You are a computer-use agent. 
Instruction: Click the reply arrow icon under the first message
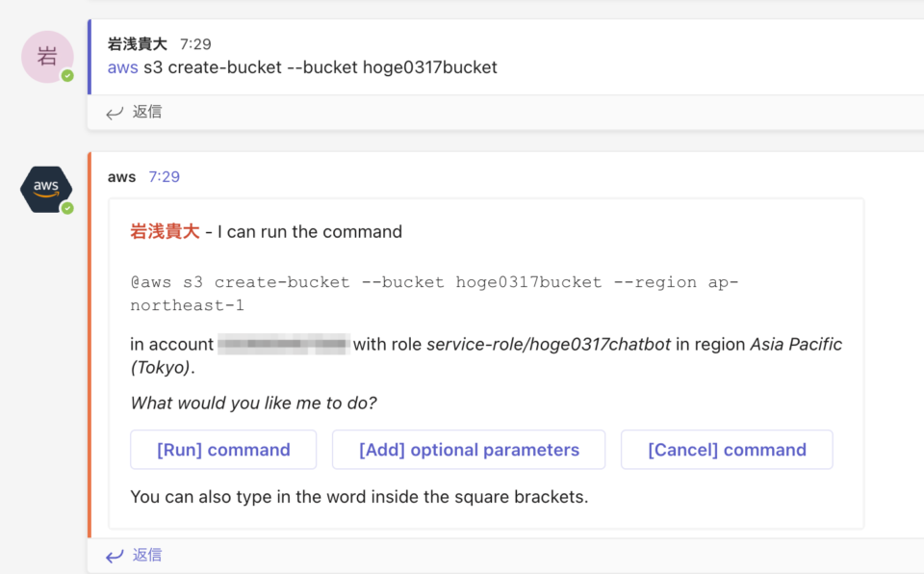click(x=115, y=112)
